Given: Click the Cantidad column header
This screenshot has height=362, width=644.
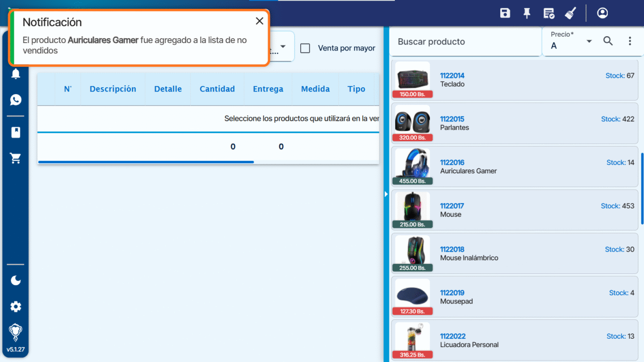Looking at the screenshot, I should [x=217, y=89].
